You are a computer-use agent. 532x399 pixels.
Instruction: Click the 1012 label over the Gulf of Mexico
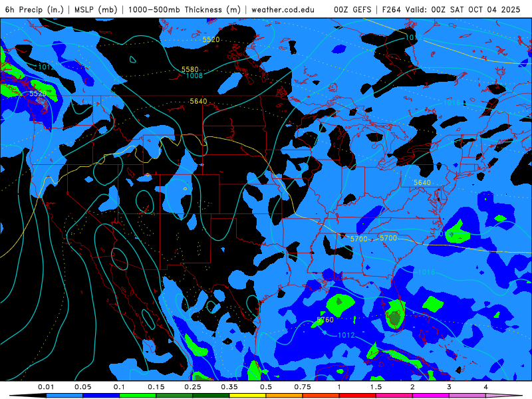pos(346,335)
